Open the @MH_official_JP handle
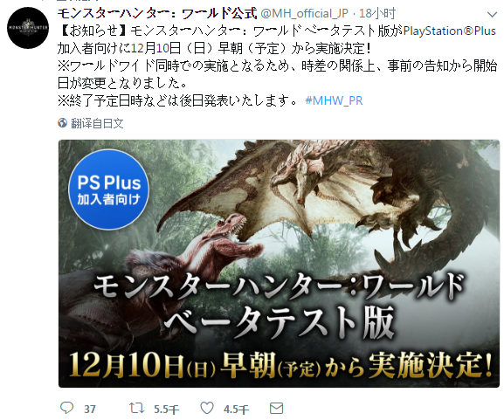The height and width of the screenshot is (420, 504). point(304,13)
